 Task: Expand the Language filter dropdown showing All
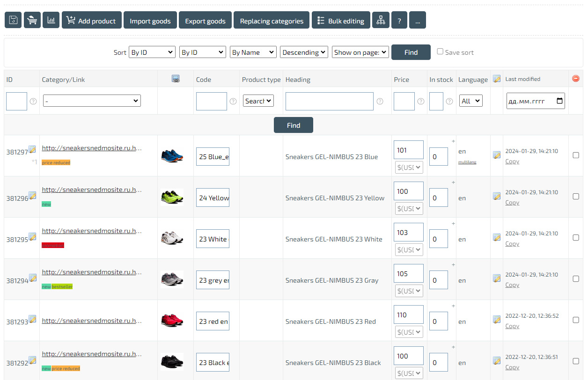(470, 101)
